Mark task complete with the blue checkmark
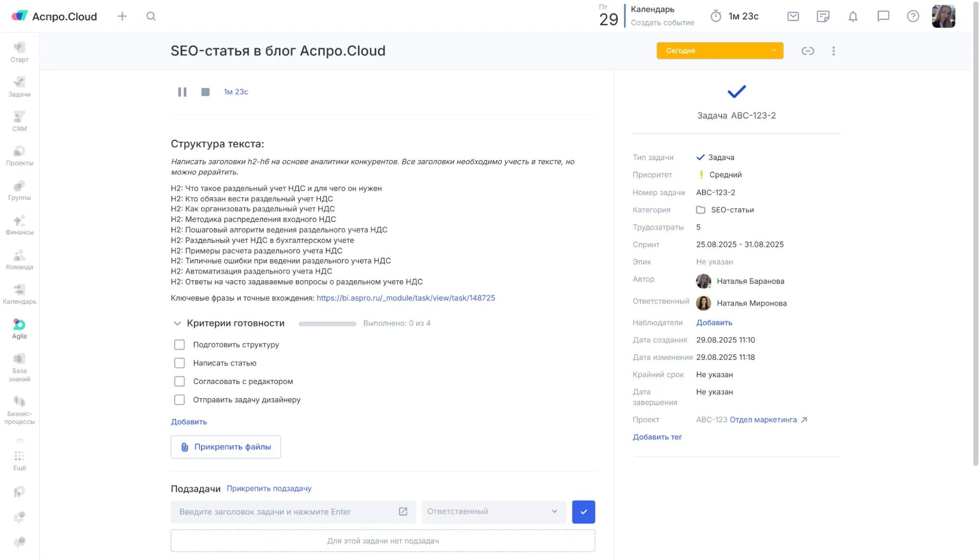This screenshot has width=980, height=560. pos(736,92)
